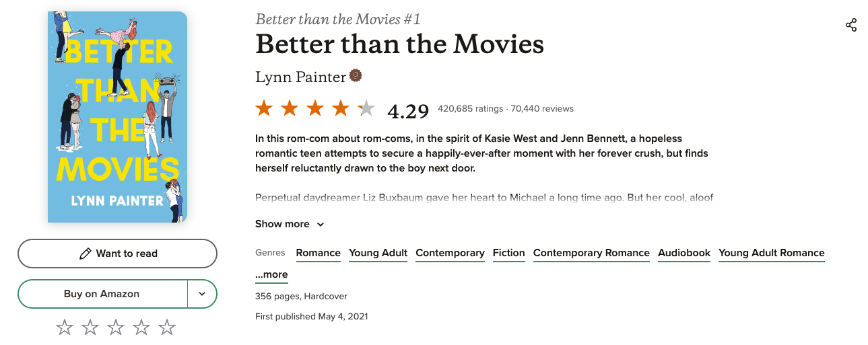Click the Goodreads Author badge icon
The image size is (868, 345).
356,76
